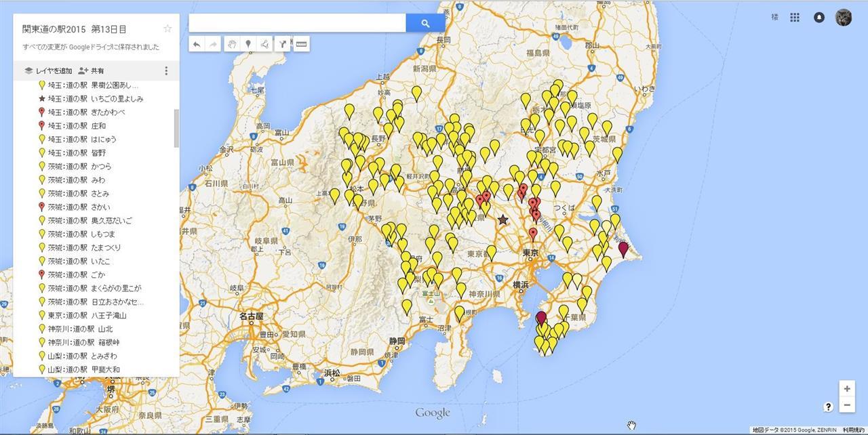Viewport: 868px width, 435px height.
Task: Click the sidebar list scrollbar
Action: pyautogui.click(x=177, y=129)
